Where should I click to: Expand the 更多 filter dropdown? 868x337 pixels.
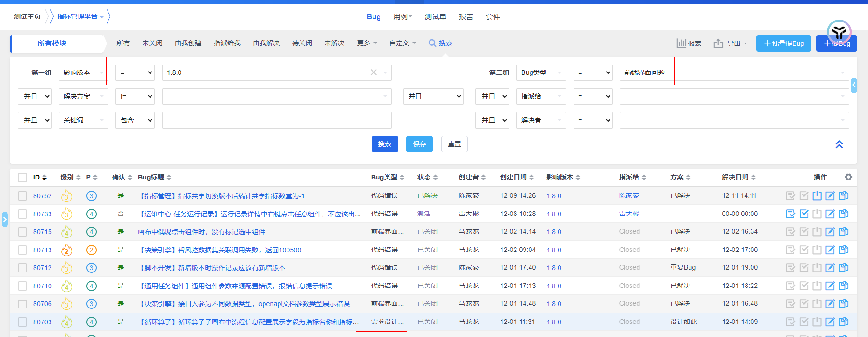(366, 43)
